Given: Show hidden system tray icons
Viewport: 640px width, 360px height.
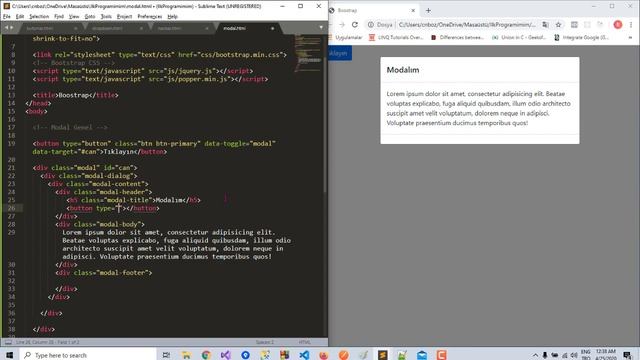Looking at the screenshot, I should [535, 355].
